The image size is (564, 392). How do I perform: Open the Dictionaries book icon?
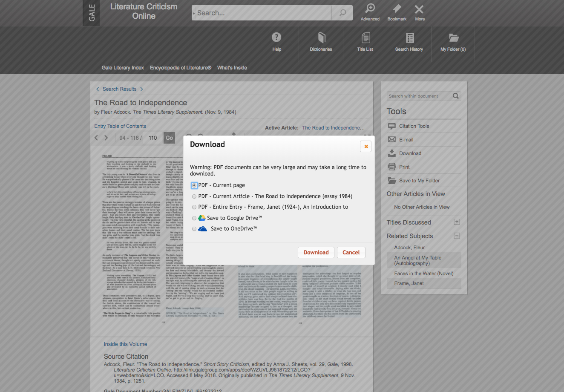(322, 37)
